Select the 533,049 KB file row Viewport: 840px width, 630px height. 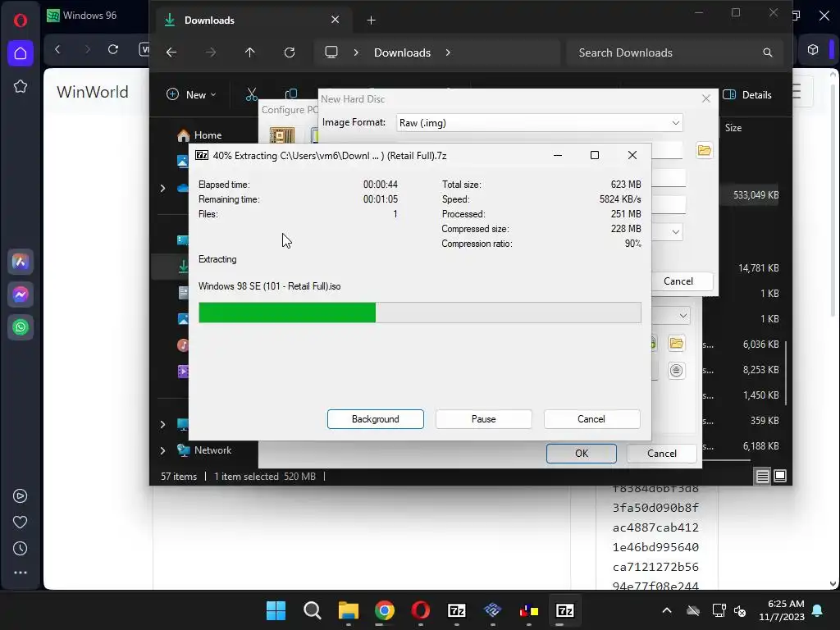pyautogui.click(x=756, y=195)
